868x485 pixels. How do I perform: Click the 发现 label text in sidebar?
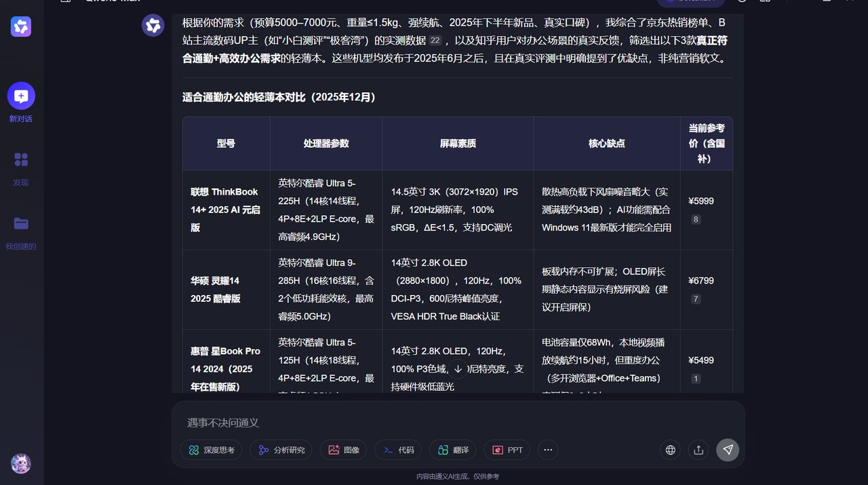[21, 182]
